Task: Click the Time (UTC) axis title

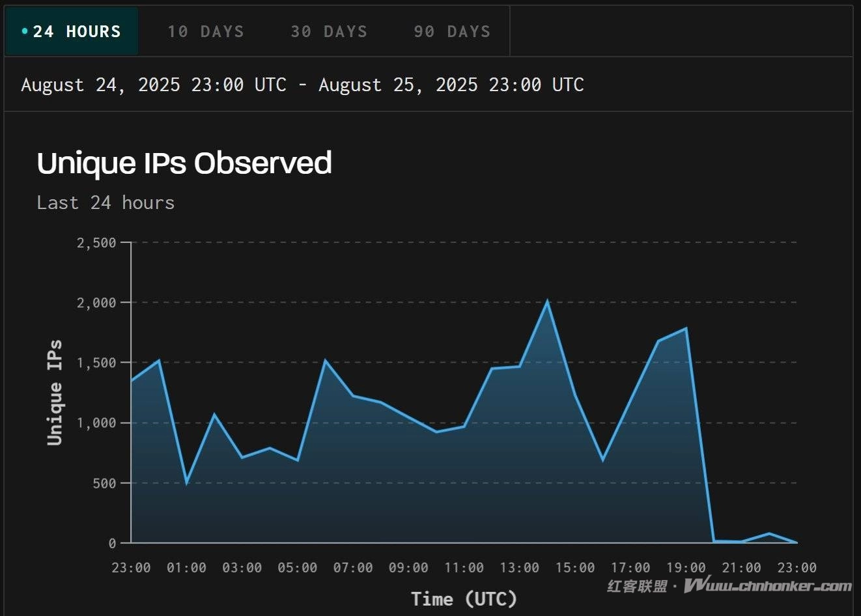Action: (x=464, y=598)
